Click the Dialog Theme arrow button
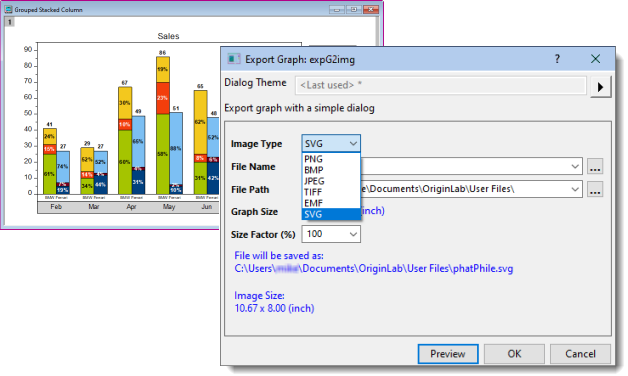The width and height of the screenshot is (628, 376). (x=600, y=86)
